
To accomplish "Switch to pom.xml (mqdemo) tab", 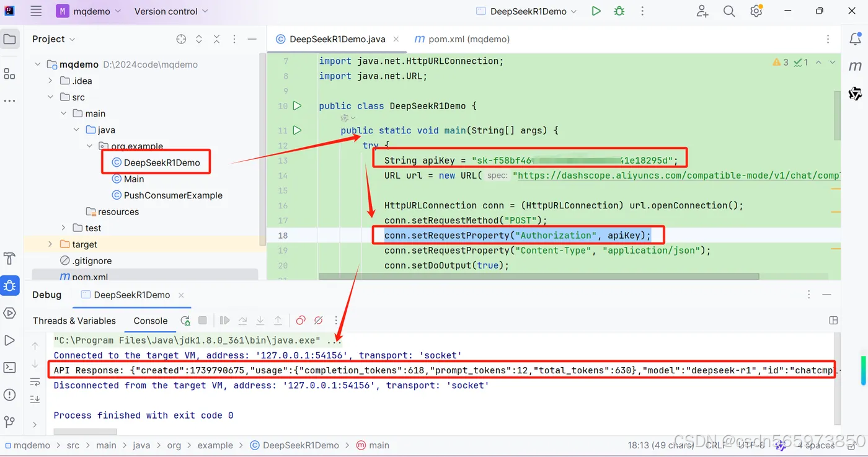I will (x=463, y=39).
